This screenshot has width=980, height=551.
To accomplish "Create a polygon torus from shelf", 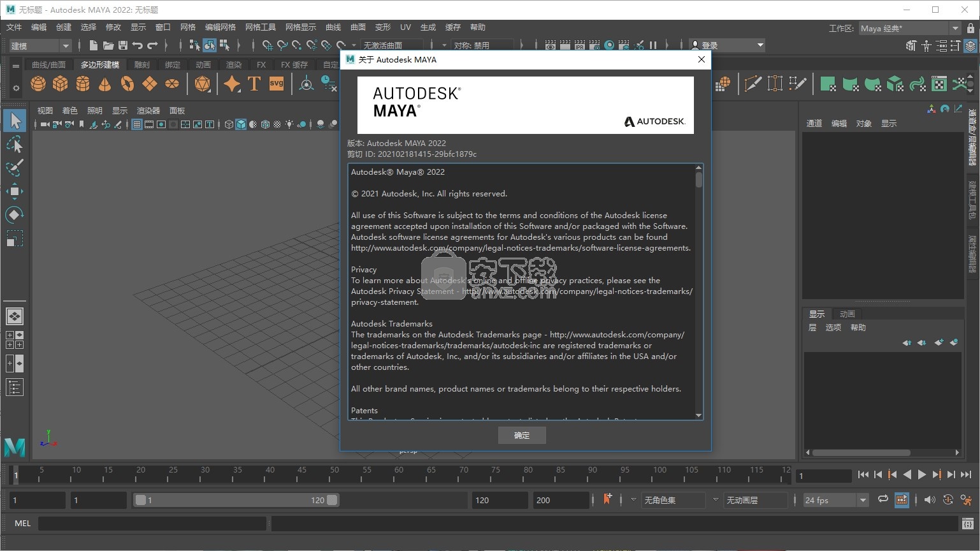I will tap(127, 84).
